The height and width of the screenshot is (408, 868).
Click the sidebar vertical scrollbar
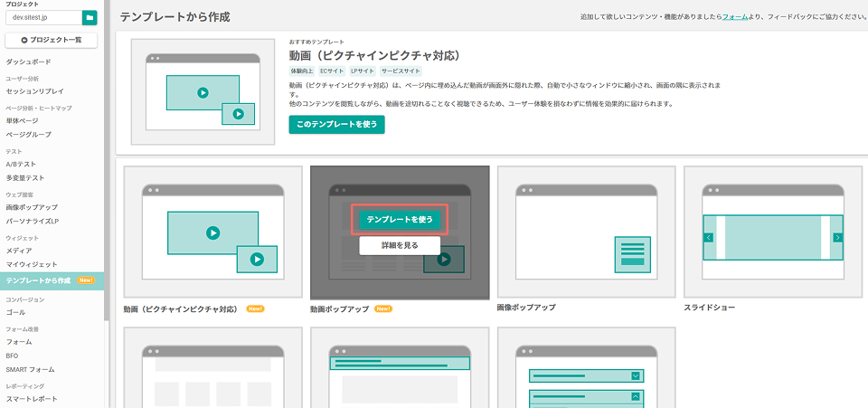coord(107,160)
